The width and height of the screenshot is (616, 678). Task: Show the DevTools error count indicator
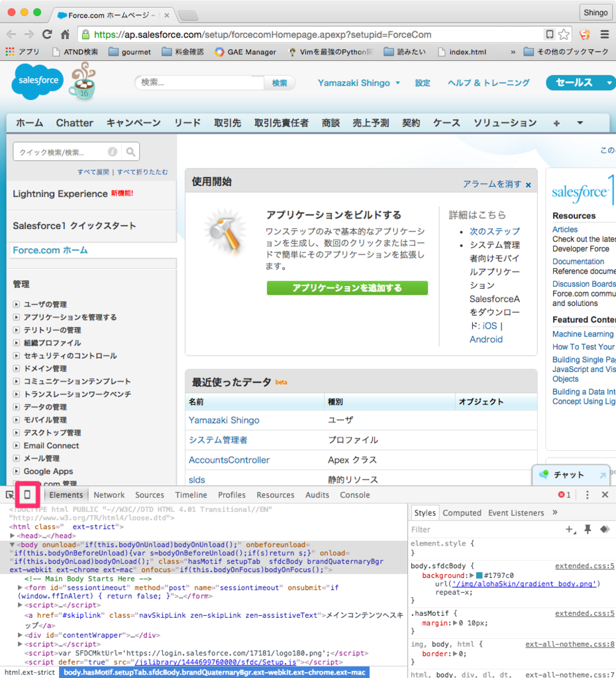coord(564,495)
